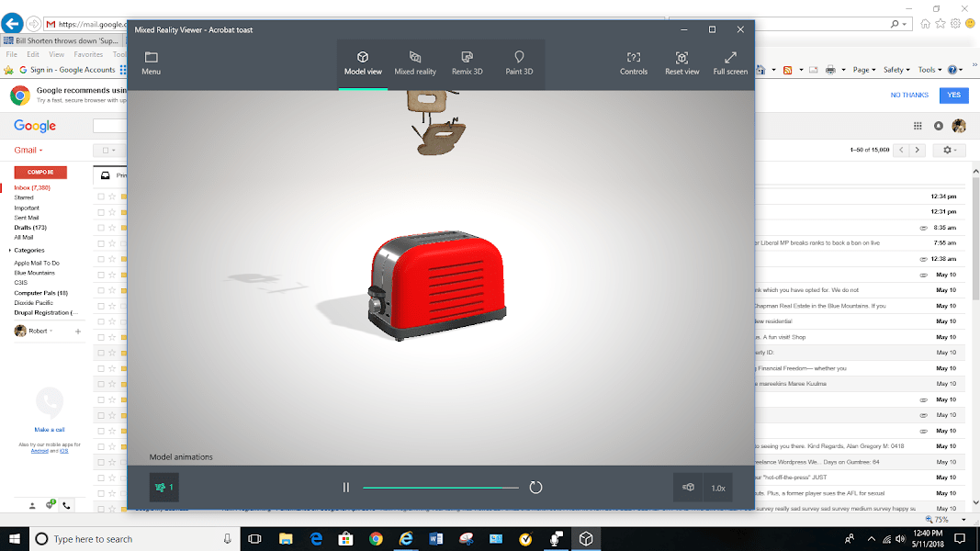
Task: Open the IE File menu
Action: point(12,54)
